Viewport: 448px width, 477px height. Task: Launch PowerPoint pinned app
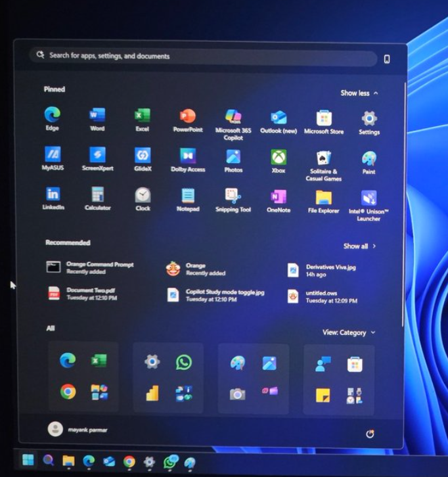click(188, 120)
